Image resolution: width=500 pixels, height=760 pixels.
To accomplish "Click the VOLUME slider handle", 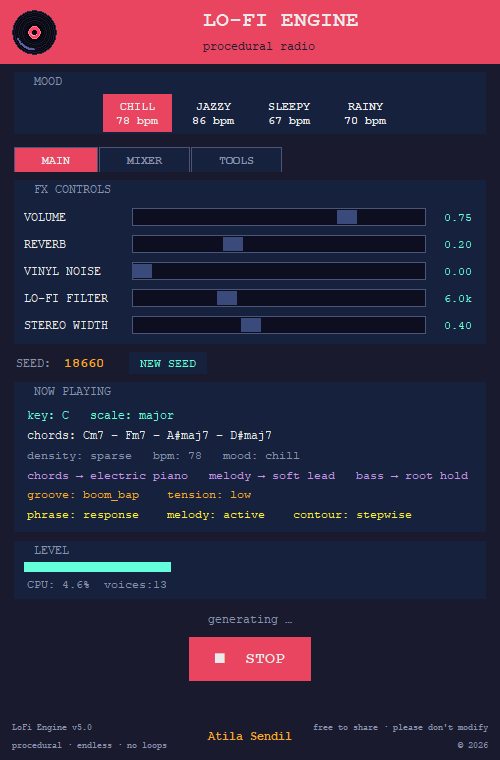I will click(x=347, y=217).
